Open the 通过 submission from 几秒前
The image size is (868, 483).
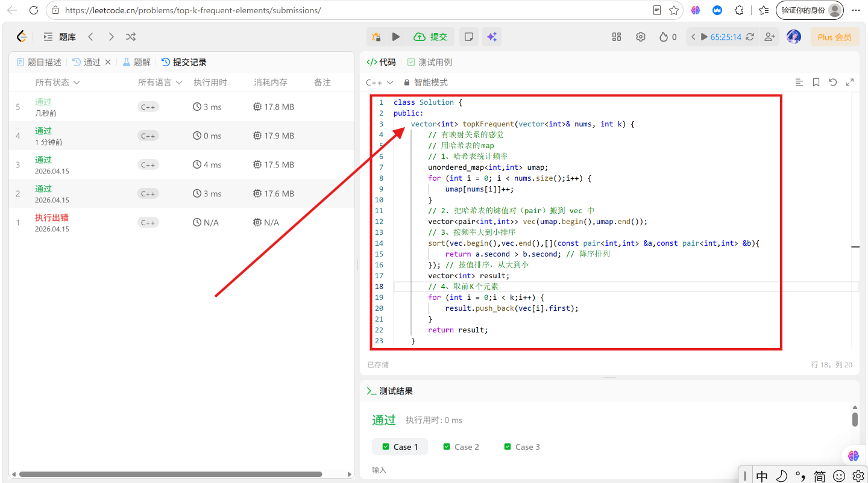point(181,107)
